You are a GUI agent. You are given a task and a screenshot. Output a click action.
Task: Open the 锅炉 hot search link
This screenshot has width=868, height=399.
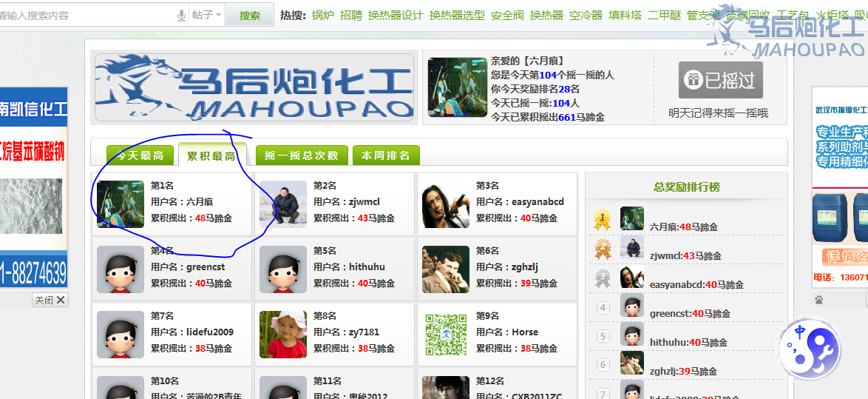pos(323,15)
